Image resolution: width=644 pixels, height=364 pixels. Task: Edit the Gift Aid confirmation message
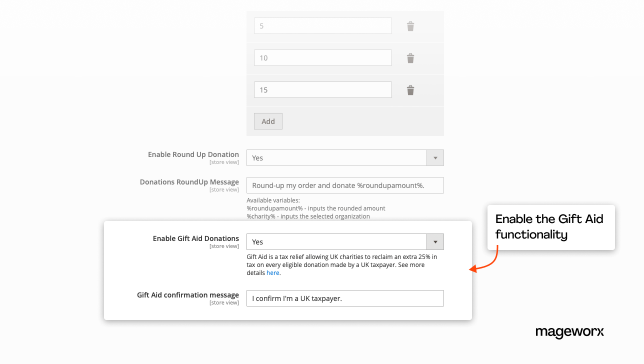[345, 298]
